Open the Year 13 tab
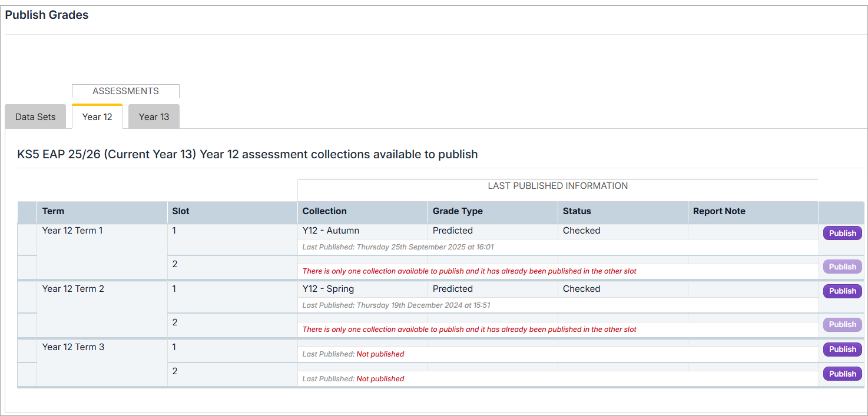The image size is (868, 416). [154, 117]
